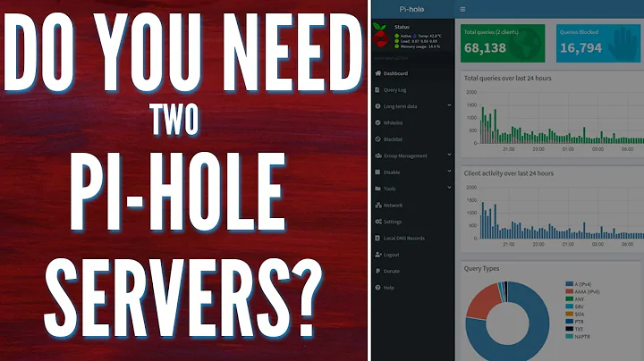644x361 pixels.
Task: Toggle PTR legend entry
Action: 574,322
